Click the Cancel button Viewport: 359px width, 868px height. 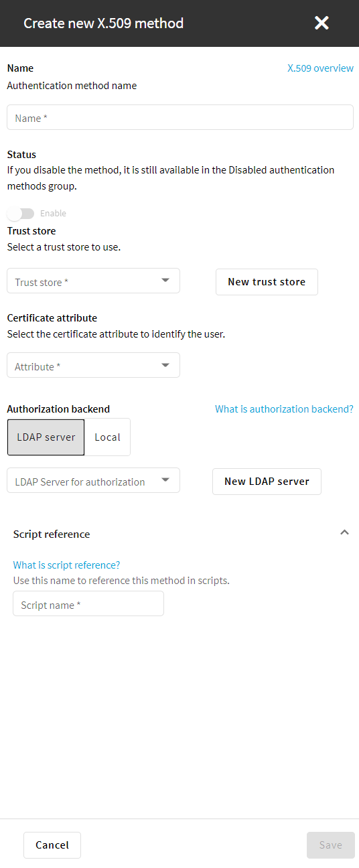click(52, 845)
